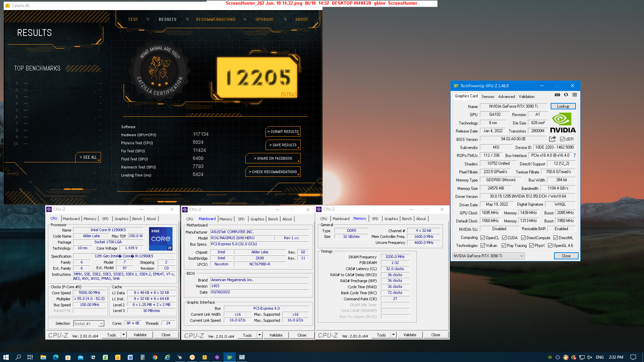Toggle the Ray Tracing checkbox
This screenshot has width=644, height=362.
click(x=504, y=245)
